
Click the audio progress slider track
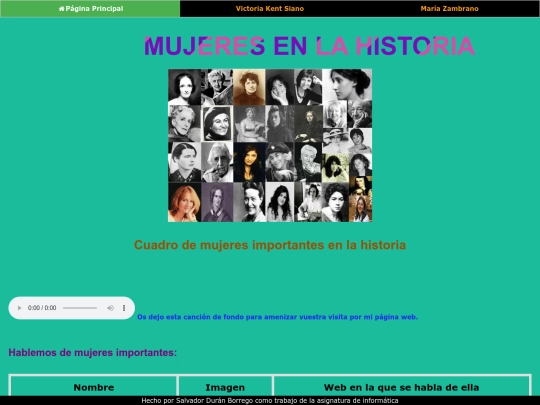[x=80, y=308]
